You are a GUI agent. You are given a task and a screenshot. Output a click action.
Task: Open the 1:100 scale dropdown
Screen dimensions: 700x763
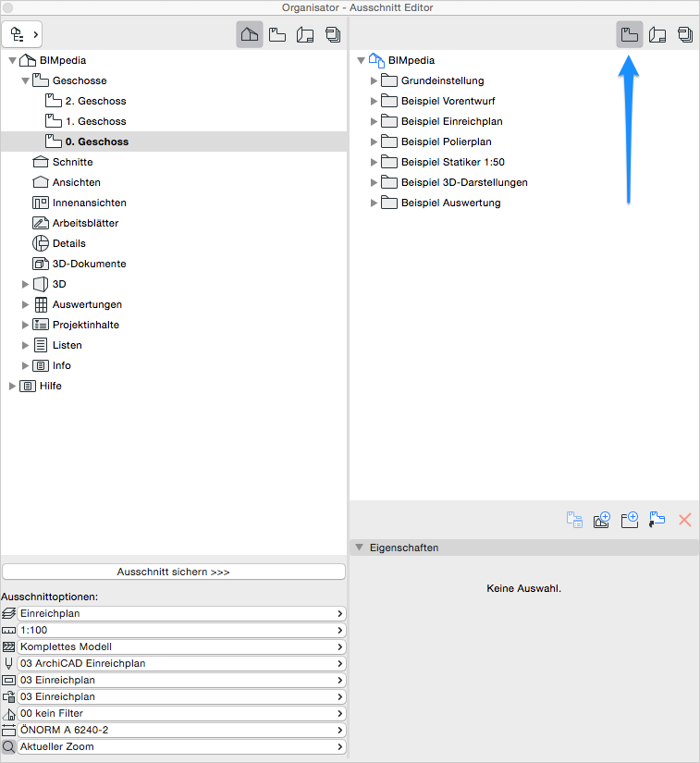(180, 630)
